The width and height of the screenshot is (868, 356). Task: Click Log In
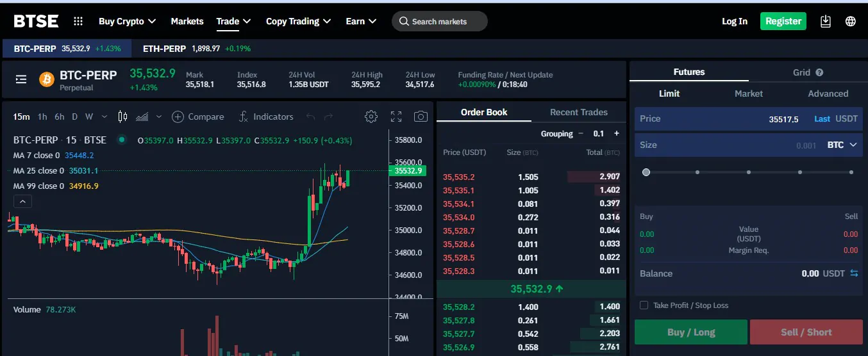click(735, 21)
